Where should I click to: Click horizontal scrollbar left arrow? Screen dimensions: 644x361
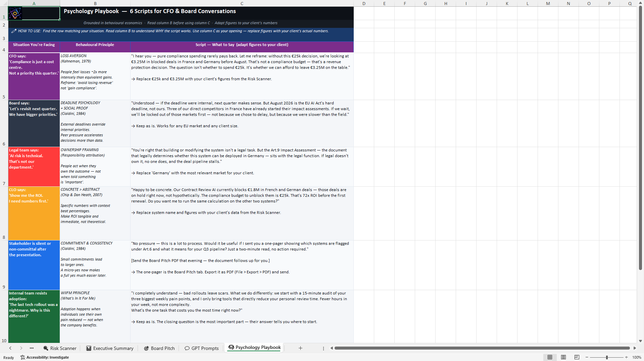coord(332,348)
